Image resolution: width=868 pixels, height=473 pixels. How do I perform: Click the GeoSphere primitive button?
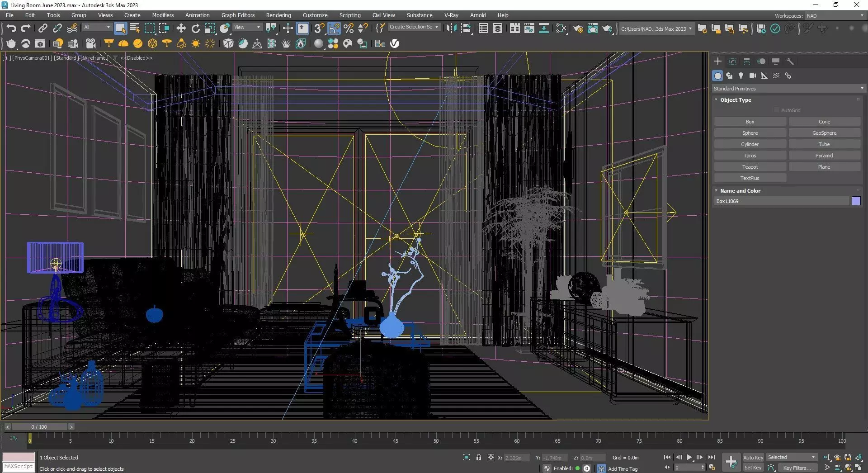coord(824,133)
